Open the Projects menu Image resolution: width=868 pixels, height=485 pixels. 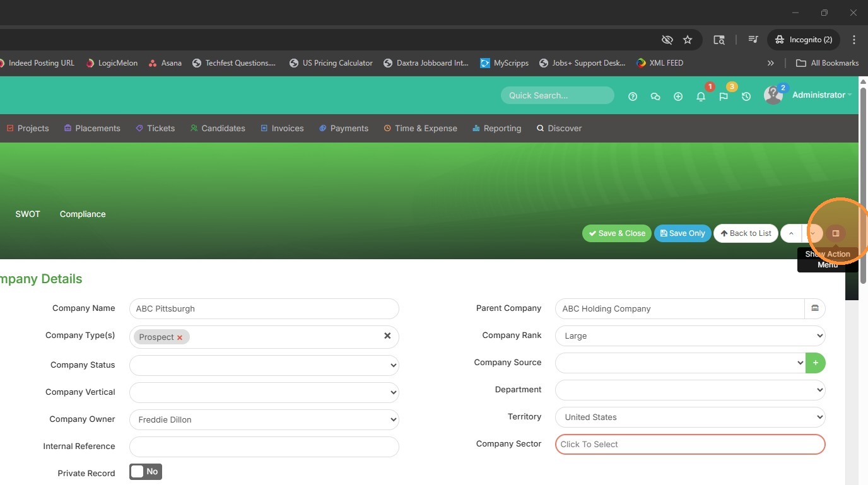point(28,128)
